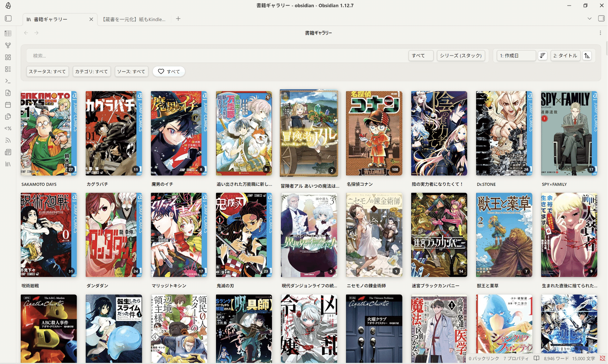Navigate forward with the right arrow
Image resolution: width=608 pixels, height=364 pixels.
click(36, 33)
